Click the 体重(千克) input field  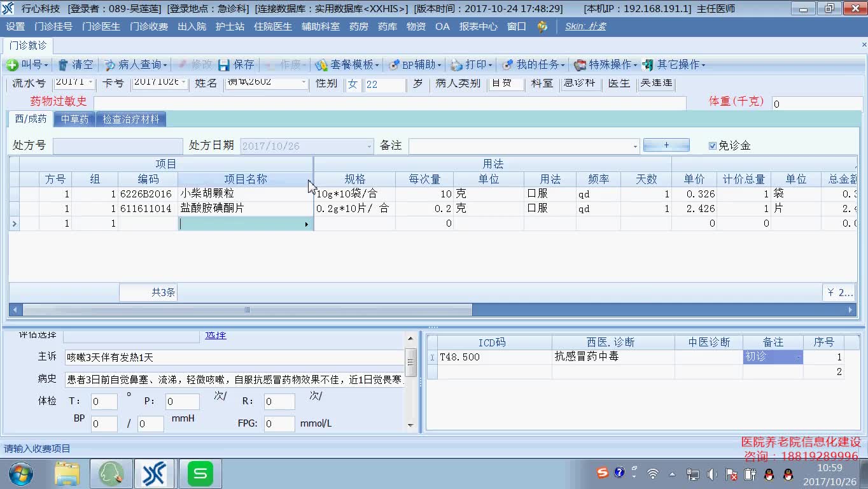click(x=817, y=104)
